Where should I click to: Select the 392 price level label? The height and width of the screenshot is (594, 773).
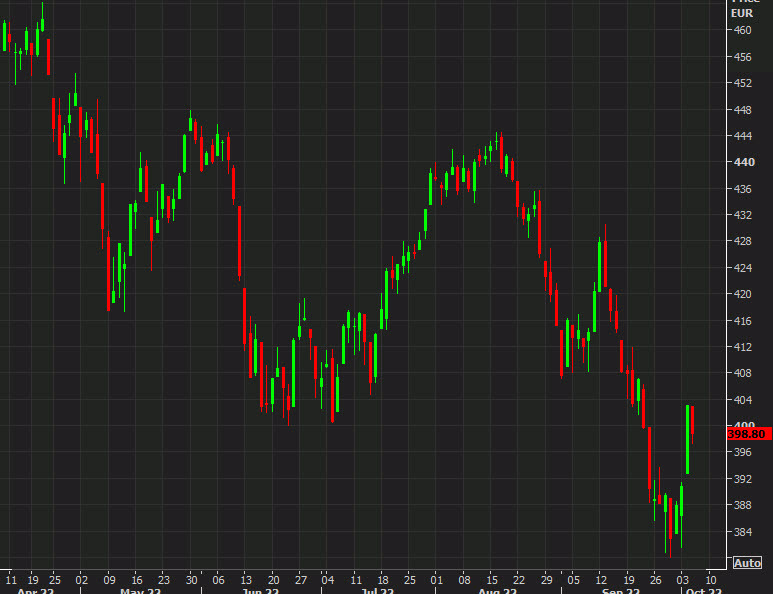click(742, 479)
